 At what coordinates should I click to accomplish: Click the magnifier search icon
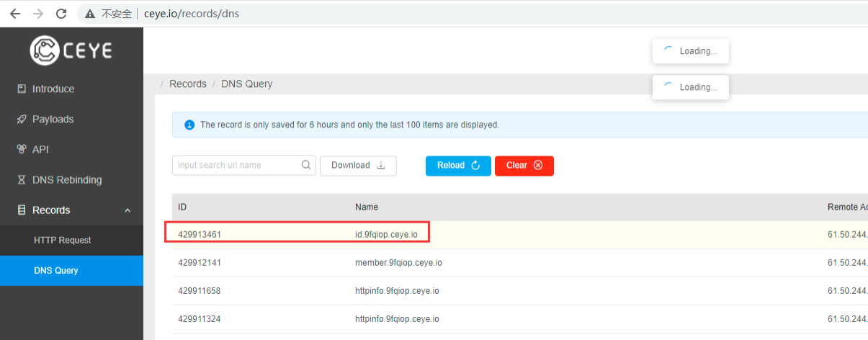[307, 165]
